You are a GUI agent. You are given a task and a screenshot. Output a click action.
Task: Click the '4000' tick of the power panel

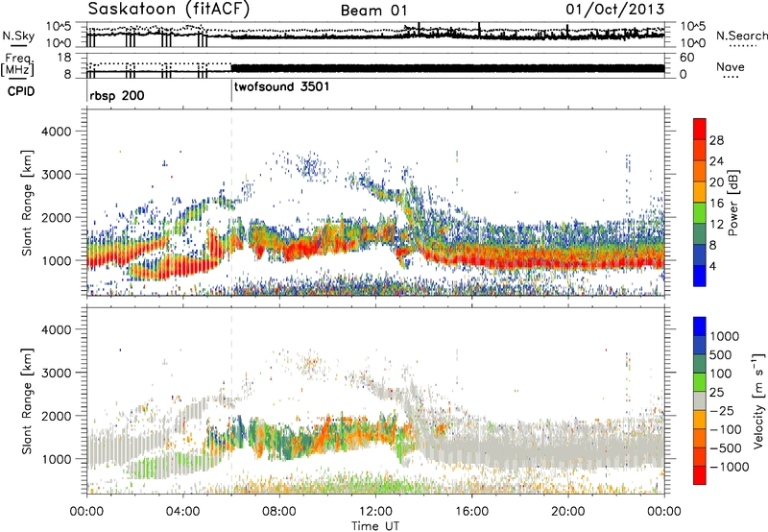tap(57, 132)
